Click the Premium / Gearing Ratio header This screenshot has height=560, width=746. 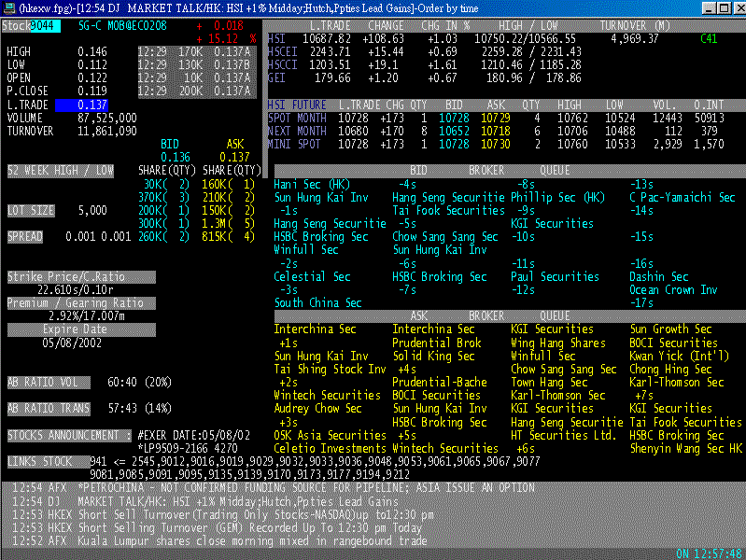(81, 303)
